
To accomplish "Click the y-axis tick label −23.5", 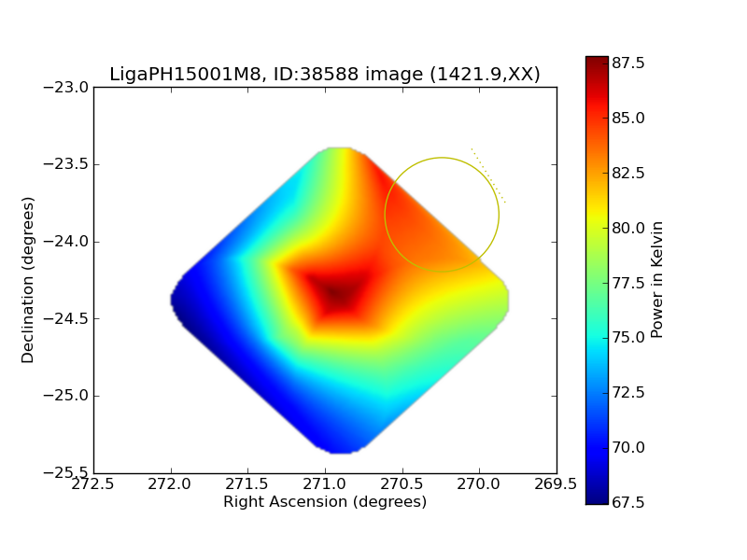I will pos(66,164).
